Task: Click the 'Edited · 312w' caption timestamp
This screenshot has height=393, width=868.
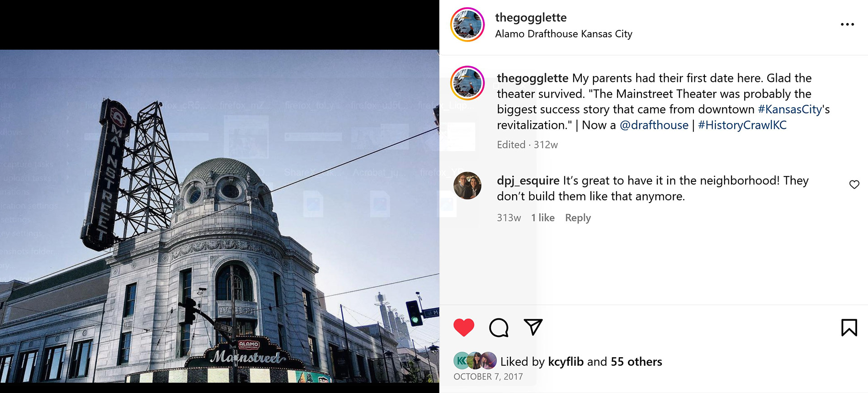Action: pos(527,145)
